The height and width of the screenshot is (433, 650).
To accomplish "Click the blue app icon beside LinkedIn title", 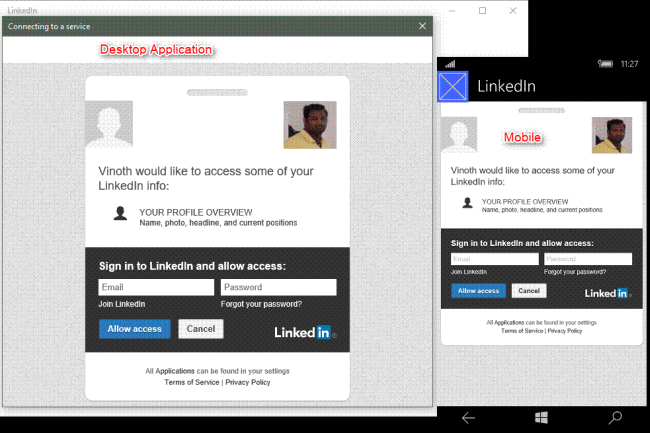I will pos(453,86).
